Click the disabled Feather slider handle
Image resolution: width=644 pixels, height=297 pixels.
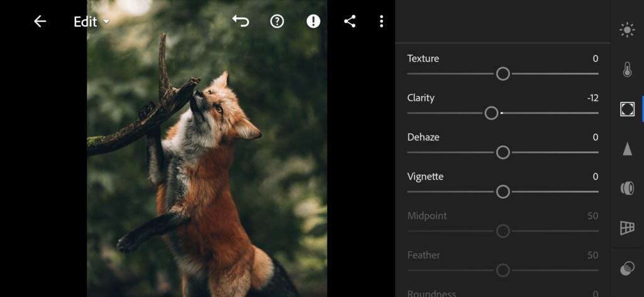point(502,271)
